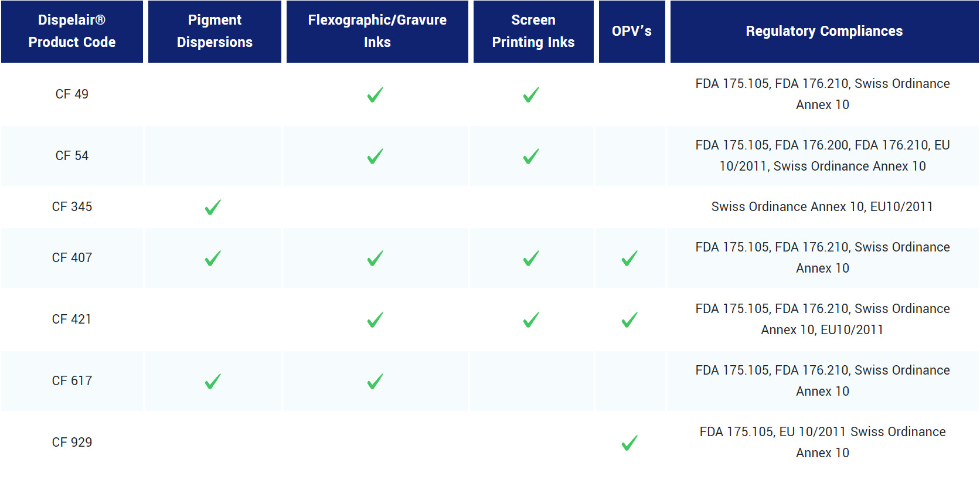Click the CF 407 Flexographic/Gravure Inks checkmark
980x493 pixels.
[x=375, y=259]
